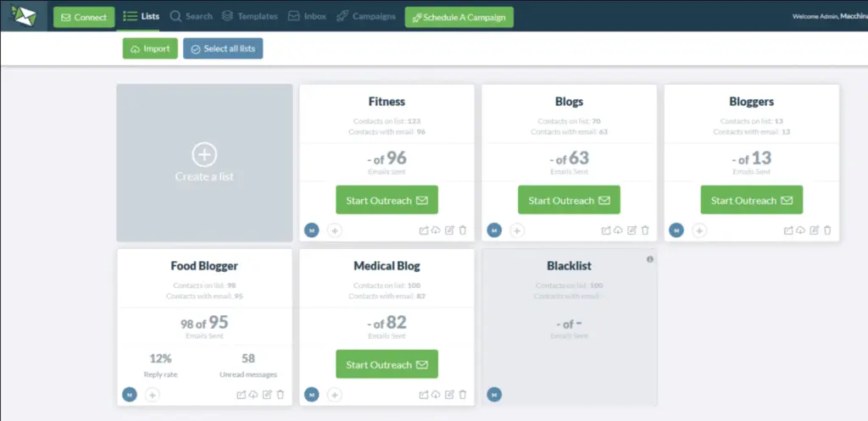Click the M avatar on Fitness card
Image resolution: width=868 pixels, height=421 pixels.
[312, 230]
